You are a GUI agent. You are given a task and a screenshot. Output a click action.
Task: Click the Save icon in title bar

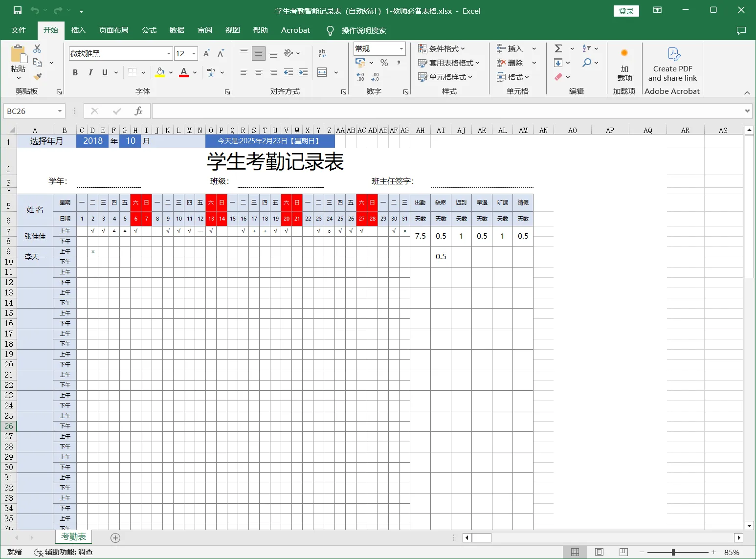[18, 10]
